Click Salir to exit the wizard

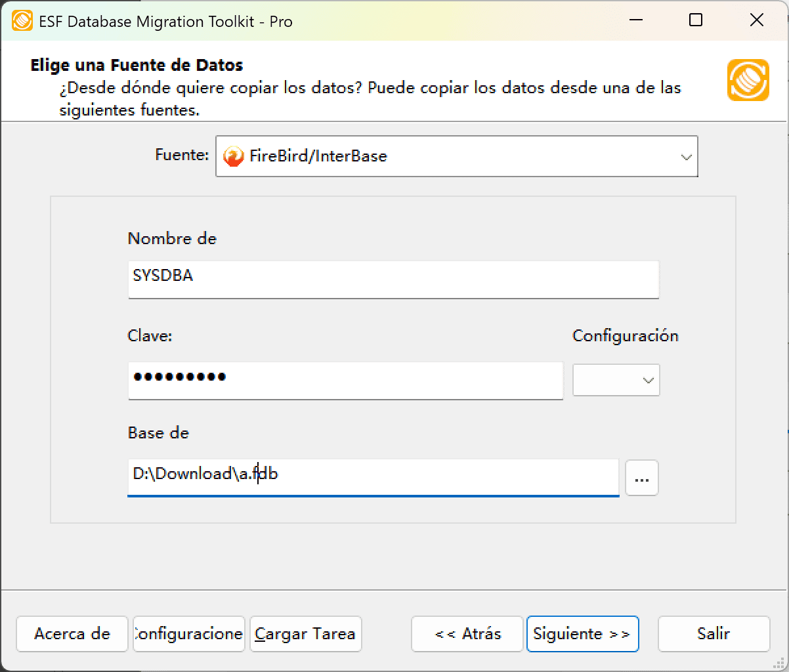coord(714,634)
